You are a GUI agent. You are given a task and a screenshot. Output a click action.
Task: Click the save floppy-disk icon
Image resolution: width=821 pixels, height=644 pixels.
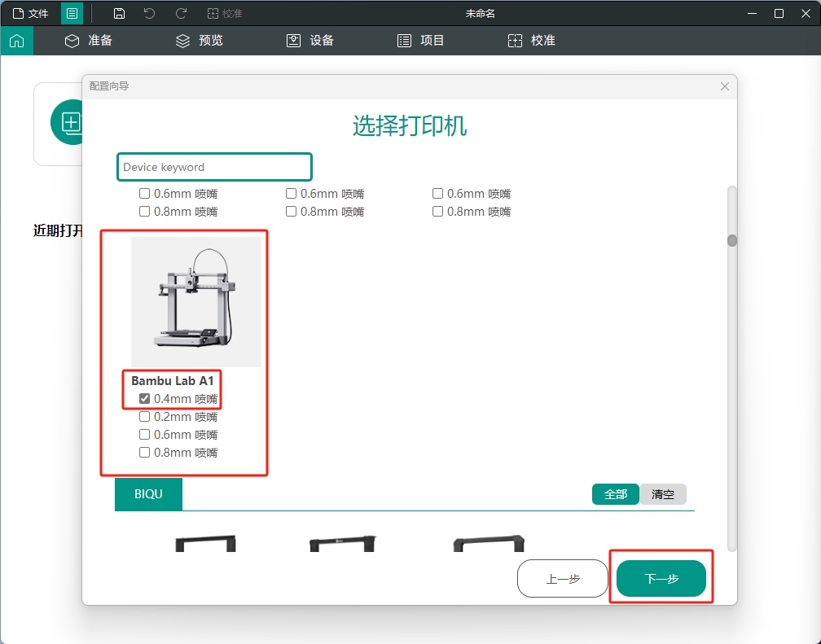coord(120,13)
